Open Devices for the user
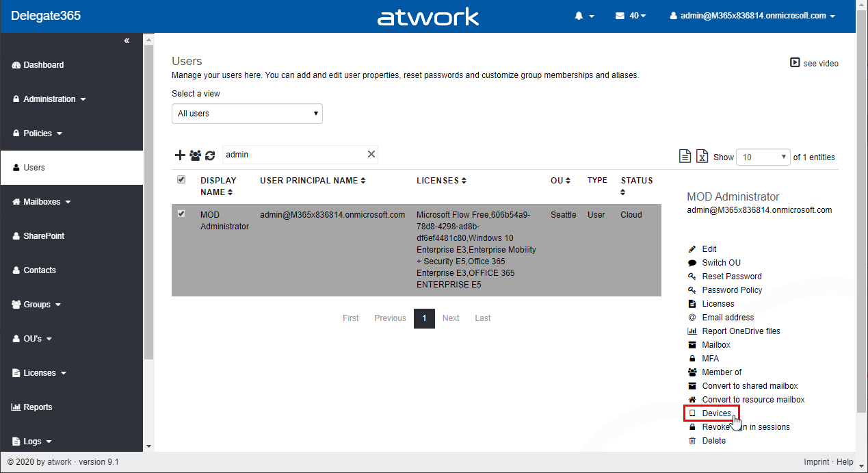The image size is (868, 473). tap(711, 413)
